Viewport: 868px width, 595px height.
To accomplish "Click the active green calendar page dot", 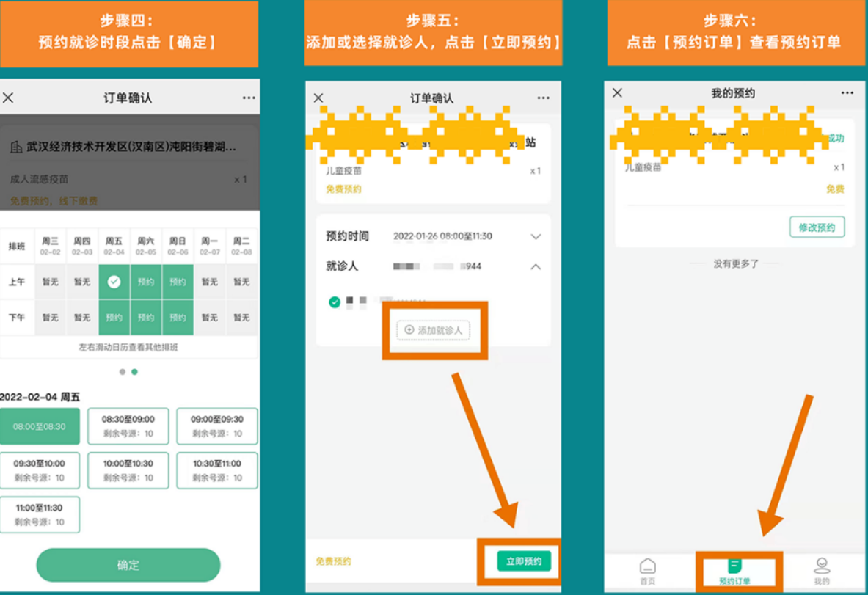I will tap(134, 372).
